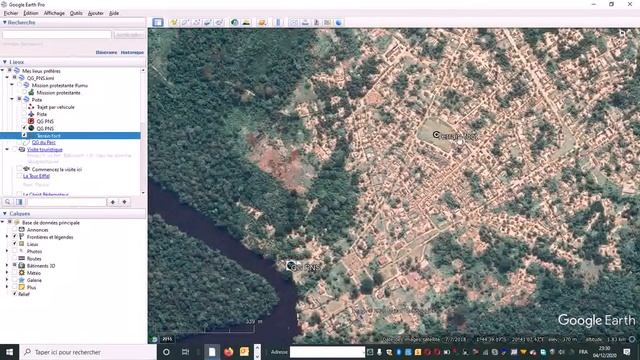Viewport: 640px width, 360px height.
Task: Click the Google Earth search input field
Action: [x=57, y=35]
